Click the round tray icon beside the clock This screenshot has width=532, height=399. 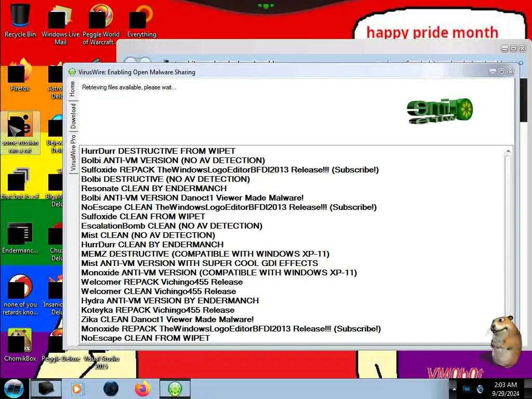point(480,389)
